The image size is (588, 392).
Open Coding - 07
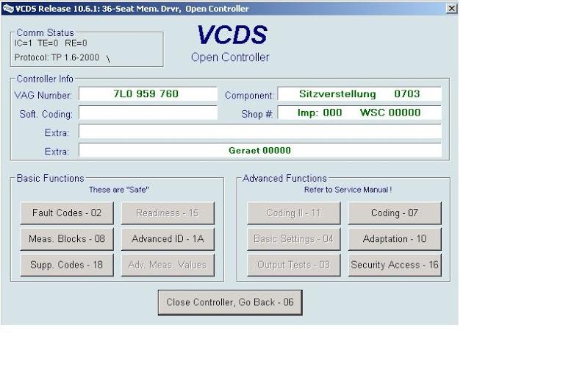(x=395, y=213)
